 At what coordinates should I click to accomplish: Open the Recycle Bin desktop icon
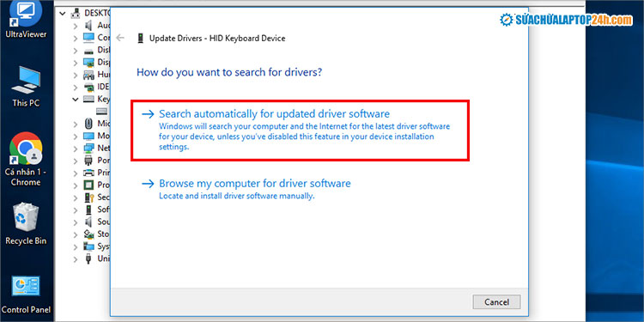26,224
